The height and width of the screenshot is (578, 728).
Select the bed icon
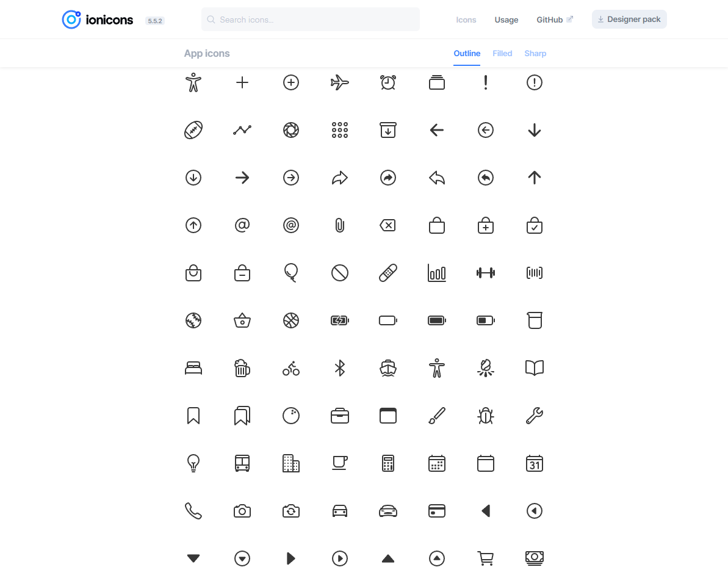[193, 368]
